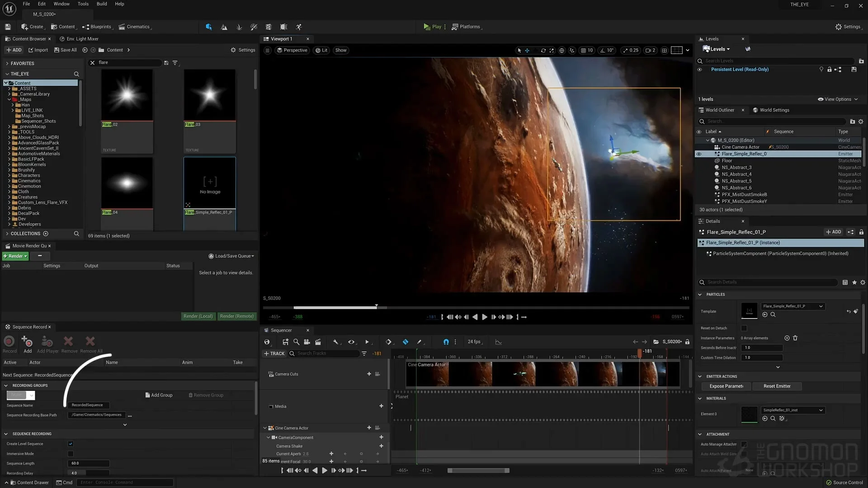This screenshot has height=488, width=868.
Task: Click Add Group button
Action: coord(159,395)
